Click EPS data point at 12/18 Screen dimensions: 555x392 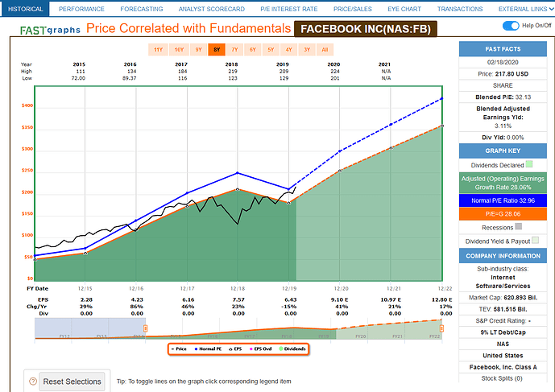click(238, 189)
